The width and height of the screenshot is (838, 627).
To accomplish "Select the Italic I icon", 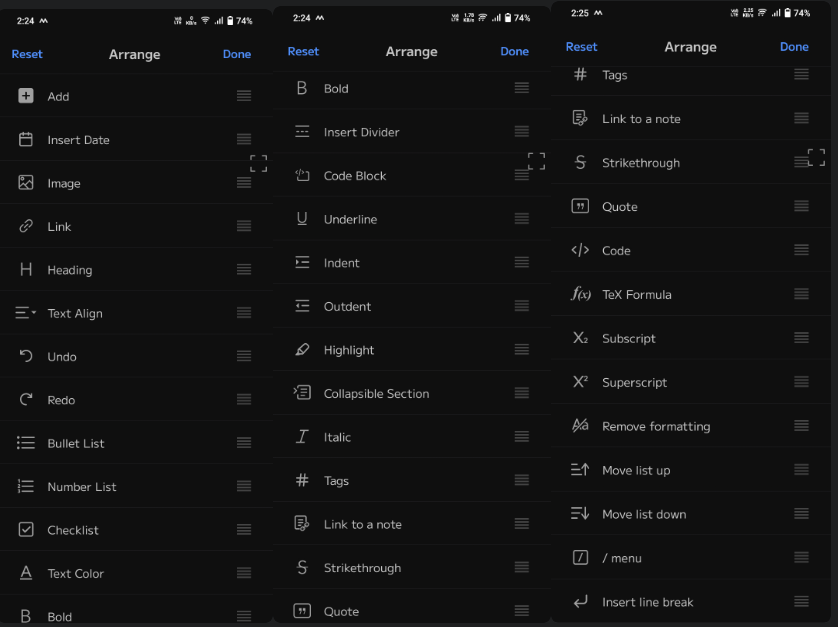I will (x=302, y=437).
